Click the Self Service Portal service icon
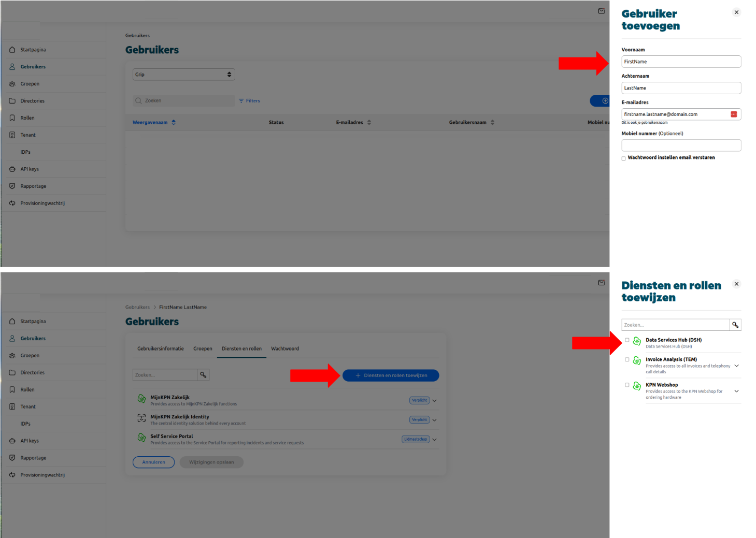 click(141, 438)
